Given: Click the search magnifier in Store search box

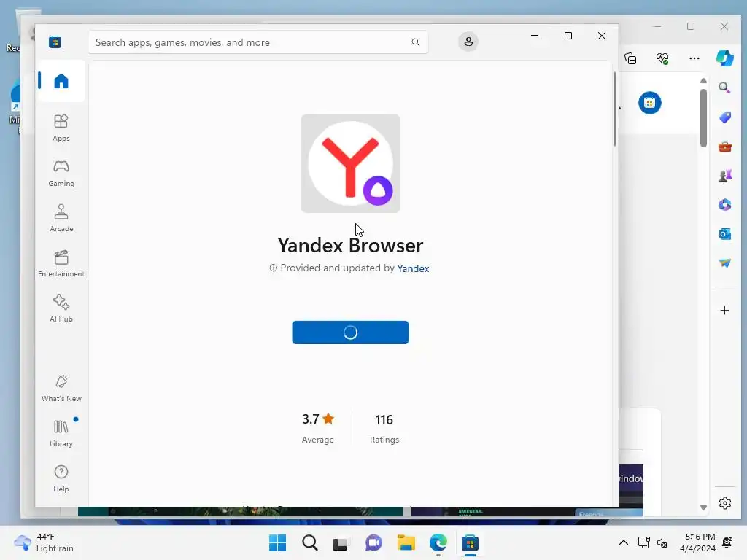Looking at the screenshot, I should point(415,42).
